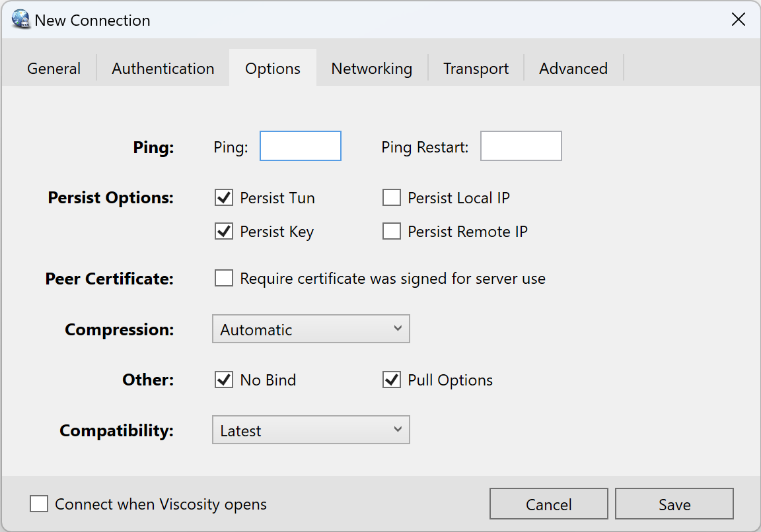The image size is (761, 532).
Task: Switch to the Advanced tab
Action: (x=573, y=69)
